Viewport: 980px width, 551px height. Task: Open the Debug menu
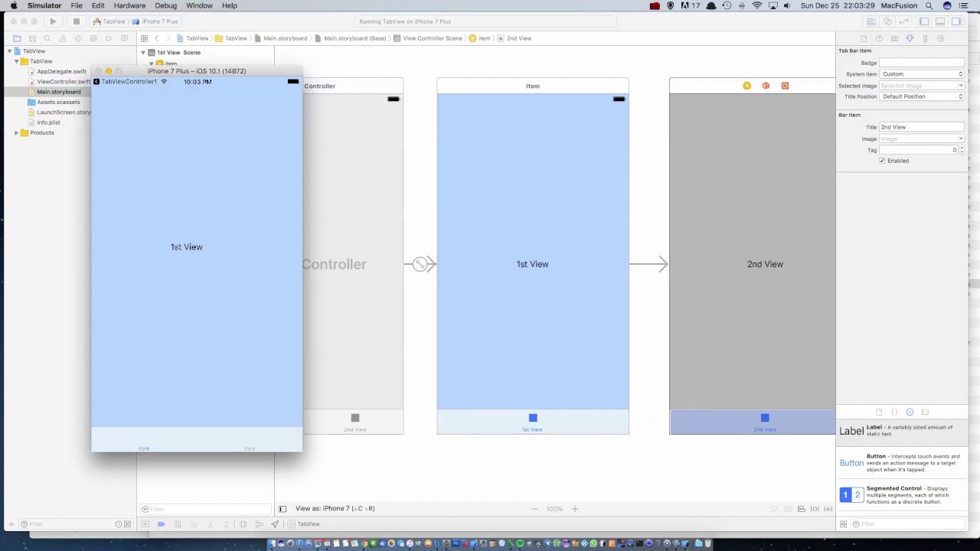tap(165, 5)
